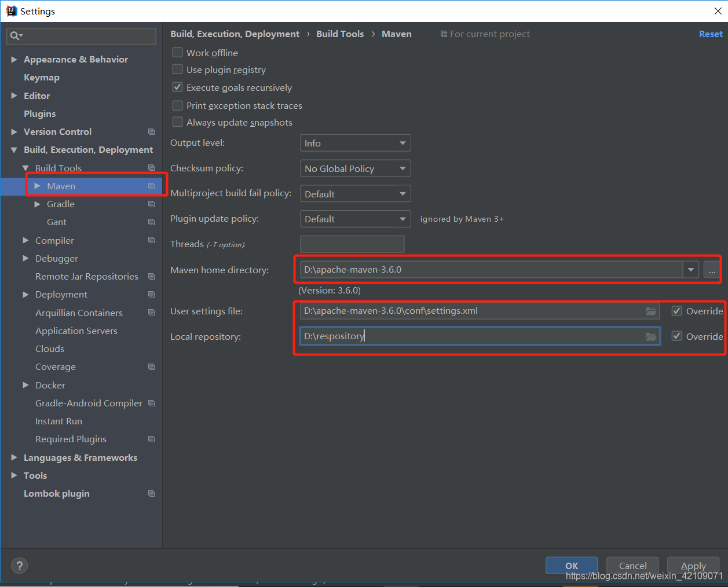Expand the Maven tree node arrow
Screen dimensions: 728x587
click(x=37, y=186)
